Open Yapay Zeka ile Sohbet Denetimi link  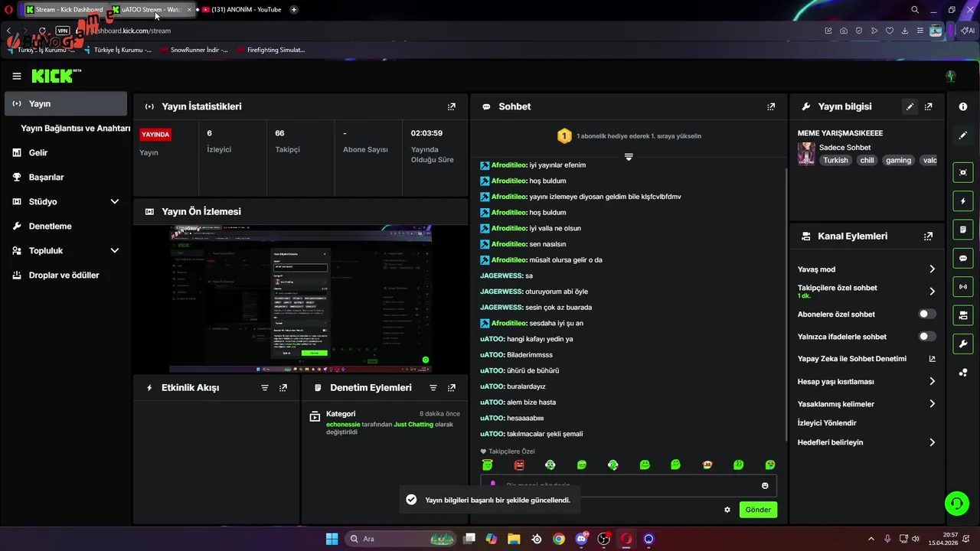(867, 359)
